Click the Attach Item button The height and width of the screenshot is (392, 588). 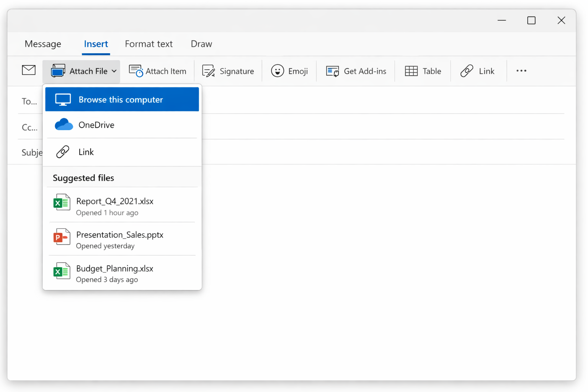[158, 71]
